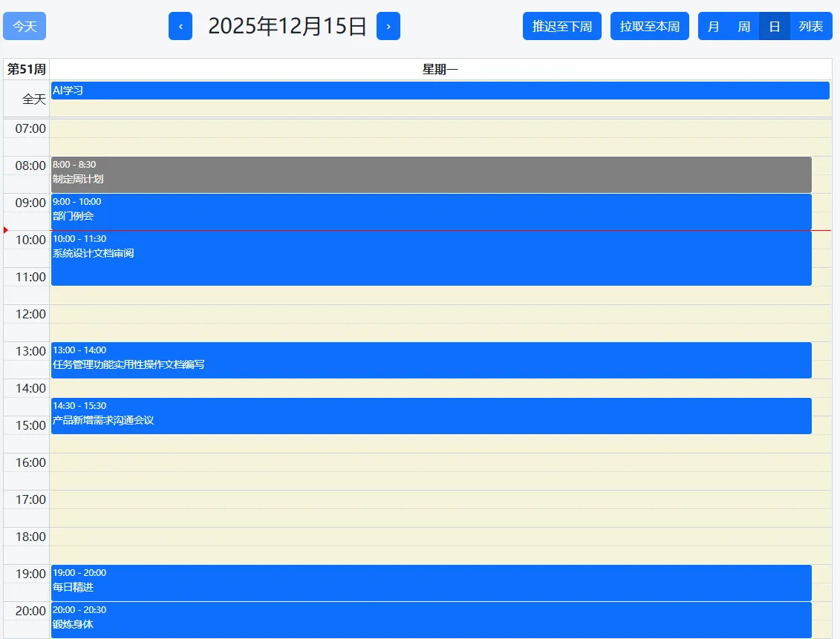840x639 pixels.
Task: Switch to 列表 (list) view
Action: (x=811, y=26)
